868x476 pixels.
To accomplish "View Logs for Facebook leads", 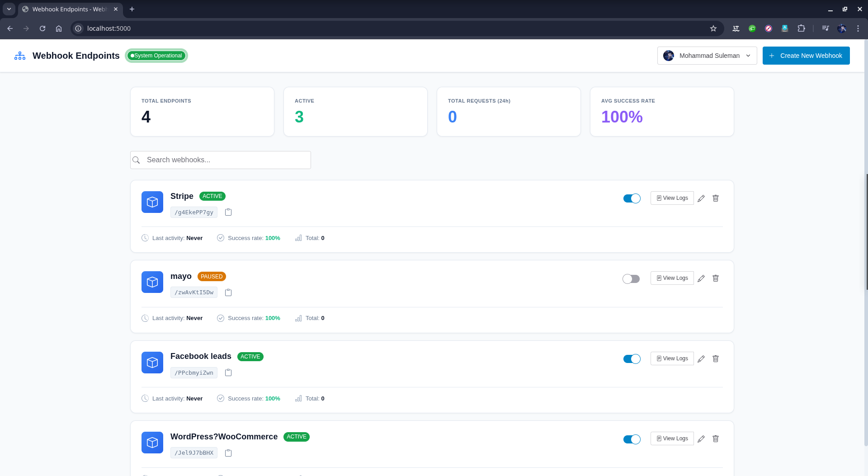I will click(x=672, y=358).
